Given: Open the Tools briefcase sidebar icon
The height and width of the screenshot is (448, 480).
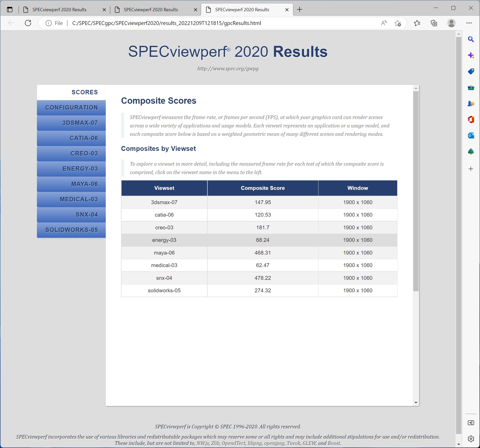Looking at the screenshot, I should 471,88.
